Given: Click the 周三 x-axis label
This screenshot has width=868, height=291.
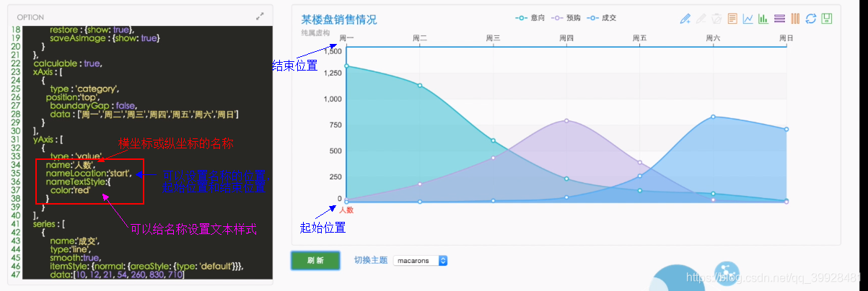Looking at the screenshot, I should pyautogui.click(x=494, y=37).
